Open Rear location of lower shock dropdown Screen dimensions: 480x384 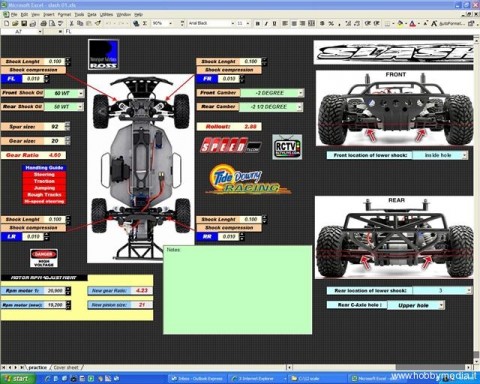[469, 291]
